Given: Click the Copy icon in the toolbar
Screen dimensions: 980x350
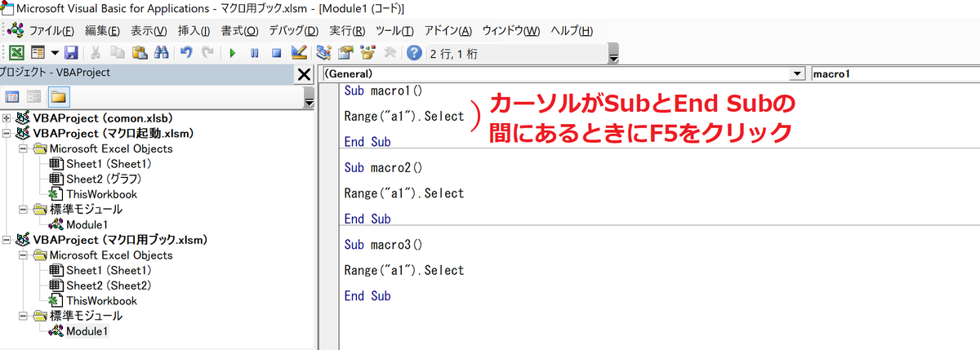Looking at the screenshot, I should click(x=118, y=54).
